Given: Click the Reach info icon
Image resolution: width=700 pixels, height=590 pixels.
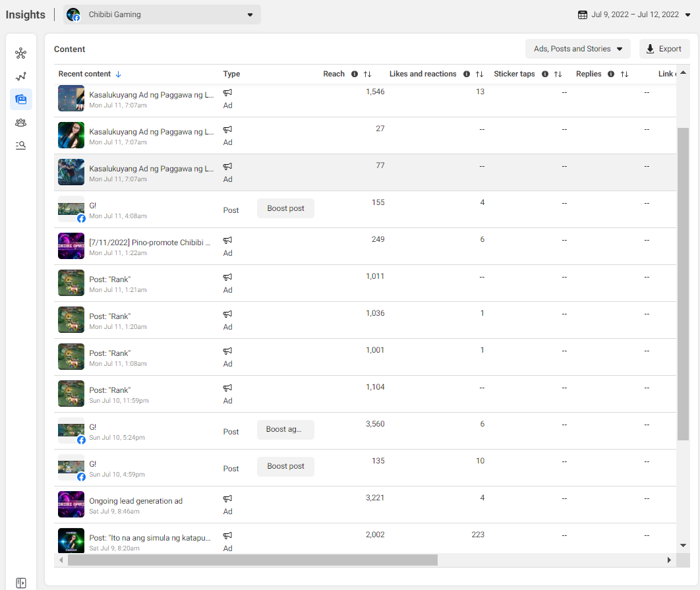Looking at the screenshot, I should coord(355,74).
